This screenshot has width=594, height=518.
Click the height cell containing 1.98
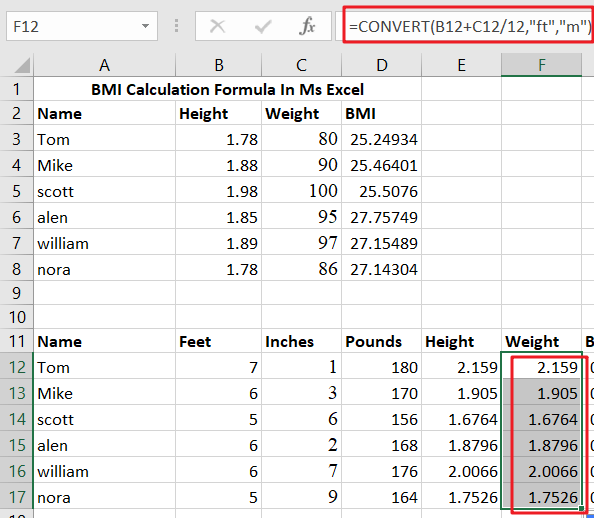coord(219,191)
